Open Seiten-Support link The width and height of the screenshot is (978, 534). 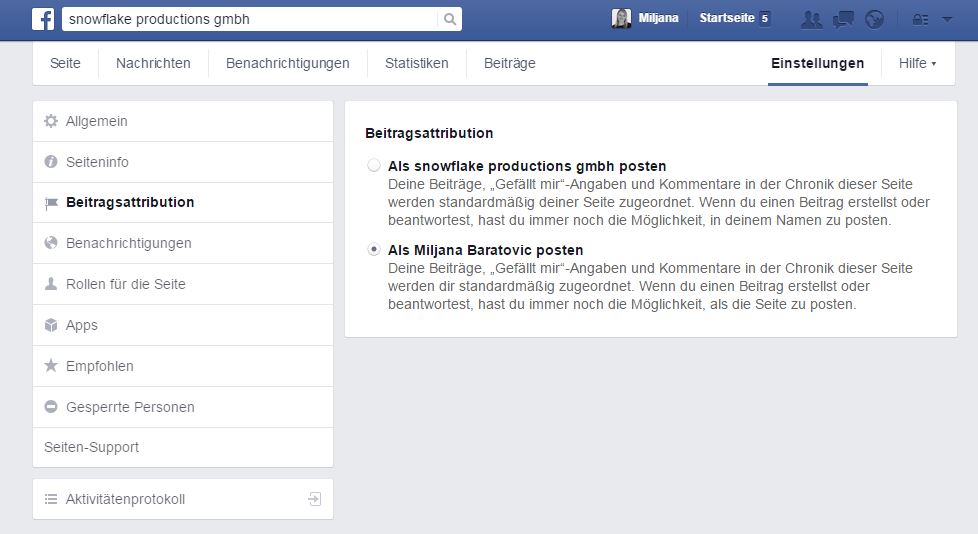pyautogui.click(x=92, y=447)
